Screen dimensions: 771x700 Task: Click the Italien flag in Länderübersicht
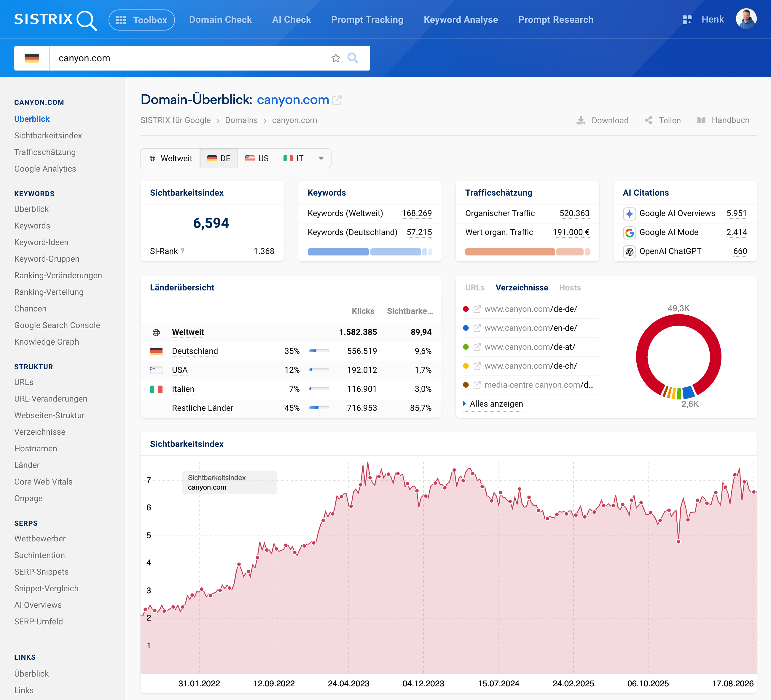(x=156, y=389)
